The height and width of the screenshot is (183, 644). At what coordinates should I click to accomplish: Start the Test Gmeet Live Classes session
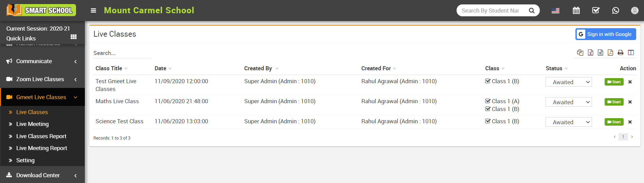pyautogui.click(x=614, y=82)
